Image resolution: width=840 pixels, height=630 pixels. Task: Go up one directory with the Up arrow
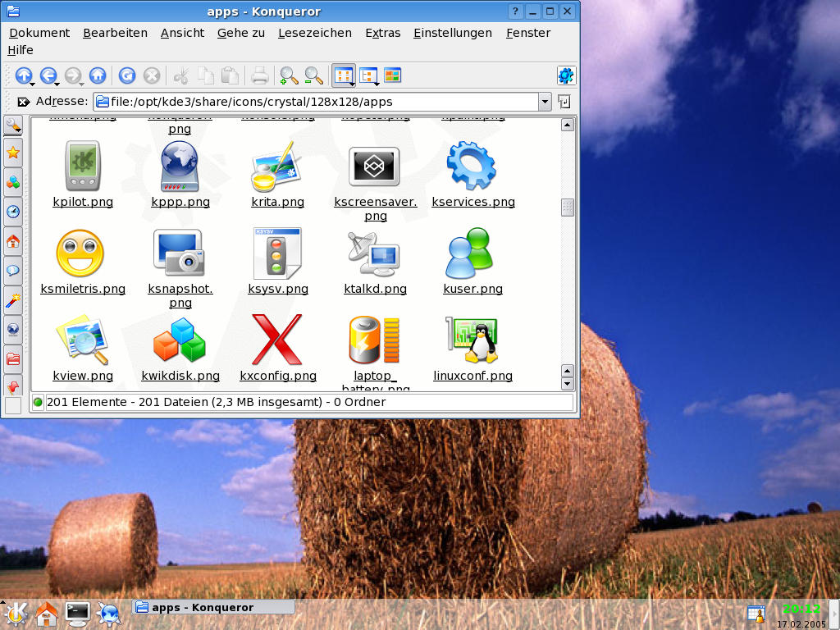24,75
